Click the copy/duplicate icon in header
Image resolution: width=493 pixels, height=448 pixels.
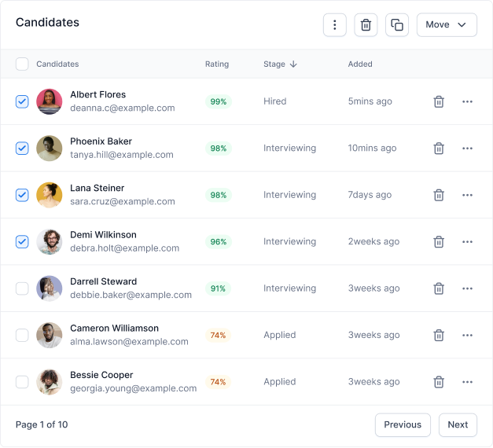tap(397, 25)
